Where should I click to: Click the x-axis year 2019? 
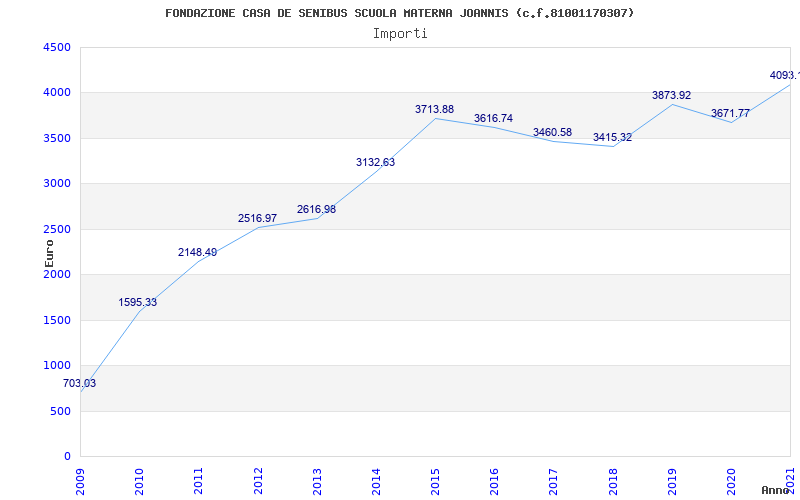tap(672, 482)
